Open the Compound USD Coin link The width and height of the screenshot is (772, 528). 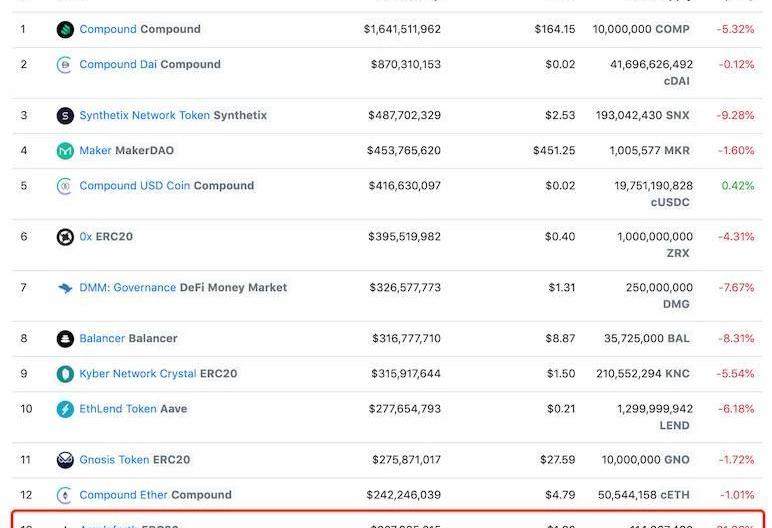(x=134, y=186)
